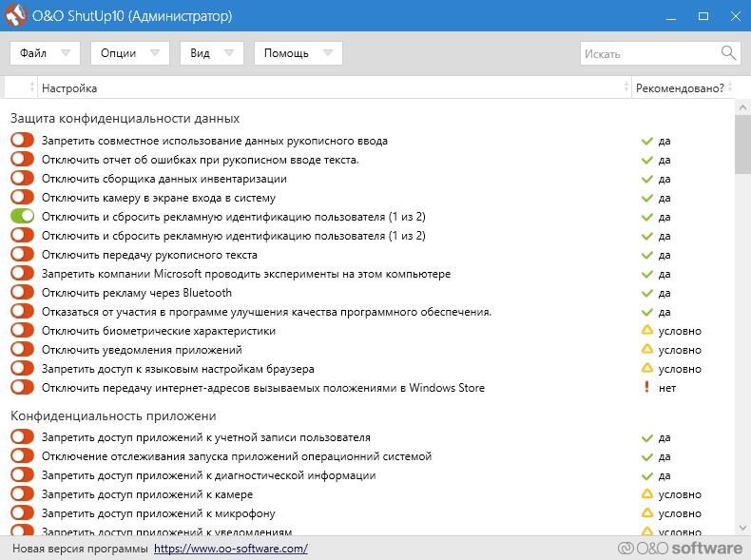The image size is (751, 560).
Task: Click checkmark for Microsoft experiments row
Action: point(647,274)
